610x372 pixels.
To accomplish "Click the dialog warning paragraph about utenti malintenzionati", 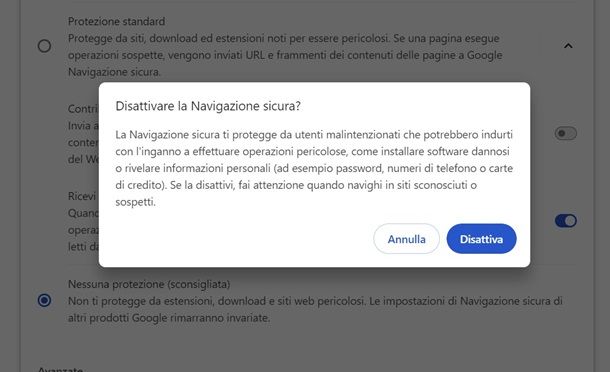I will (x=314, y=168).
